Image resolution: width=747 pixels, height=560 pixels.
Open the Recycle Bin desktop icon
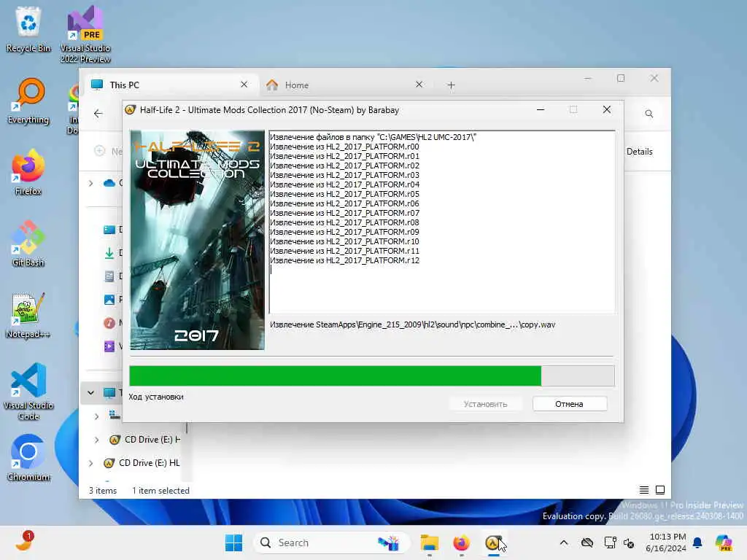(x=28, y=29)
